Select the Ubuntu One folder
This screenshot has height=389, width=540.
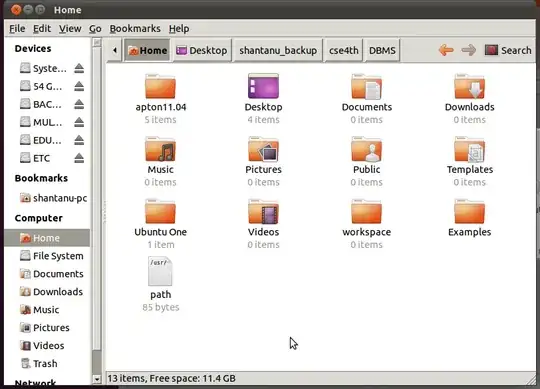160,212
